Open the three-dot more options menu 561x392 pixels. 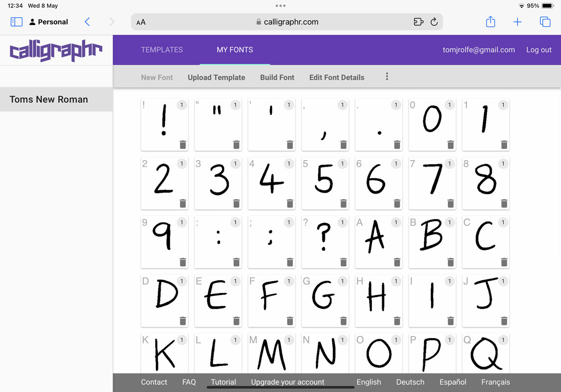pos(387,76)
